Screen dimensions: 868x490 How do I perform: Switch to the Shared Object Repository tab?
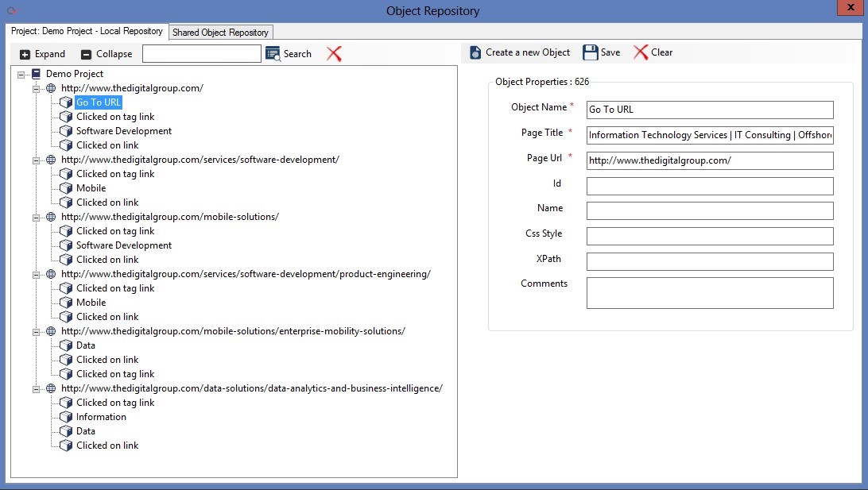point(220,32)
